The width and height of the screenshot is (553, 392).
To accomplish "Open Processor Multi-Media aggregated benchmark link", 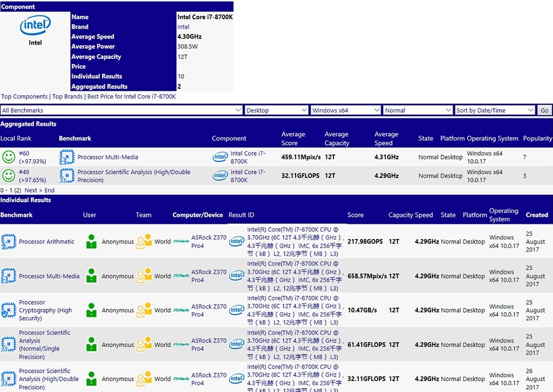I will click(x=108, y=157).
